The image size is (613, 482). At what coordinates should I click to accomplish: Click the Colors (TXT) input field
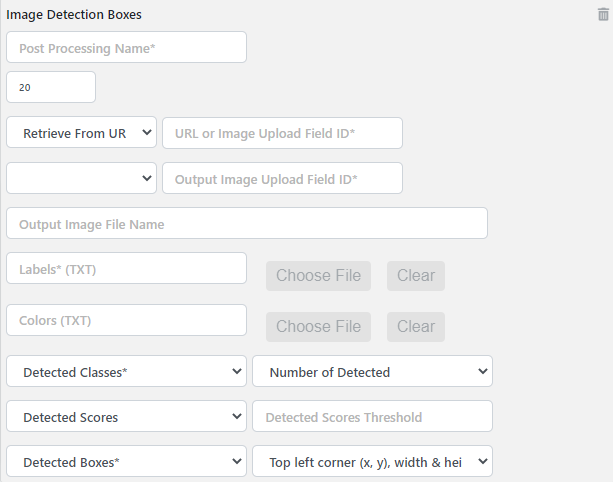coord(126,320)
